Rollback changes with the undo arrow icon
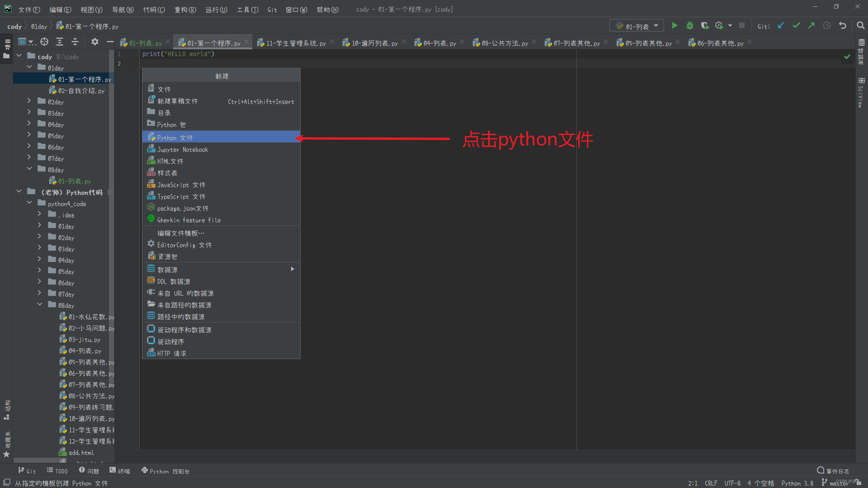Screen dimensions: 868x488 tap(843, 26)
